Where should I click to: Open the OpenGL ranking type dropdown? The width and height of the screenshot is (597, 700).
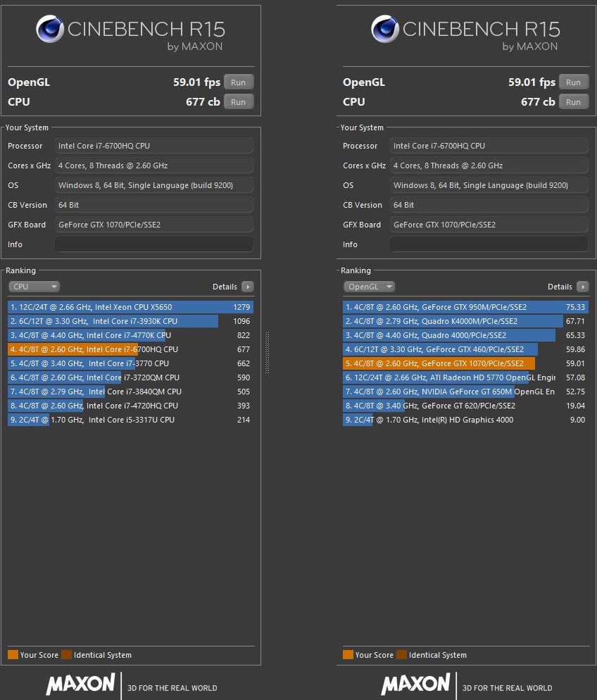click(369, 287)
